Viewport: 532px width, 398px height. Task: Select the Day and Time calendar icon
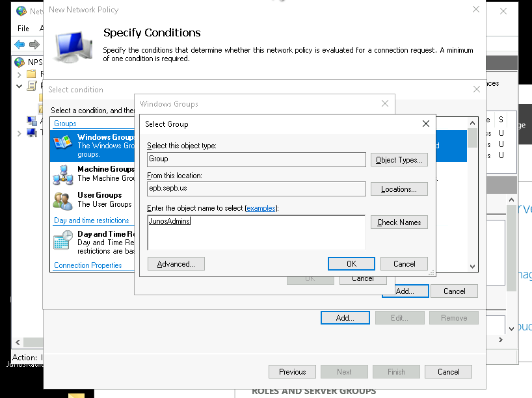pyautogui.click(x=64, y=240)
